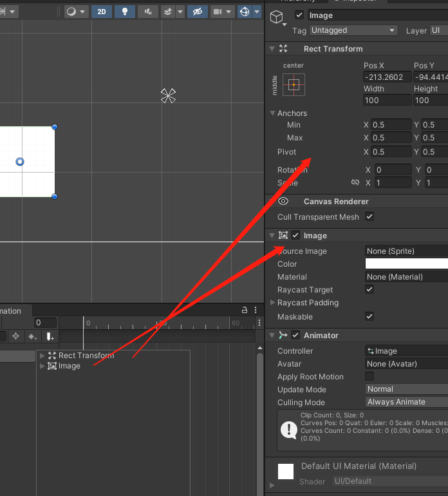Open the Layer UI dropdown

[x=438, y=30]
